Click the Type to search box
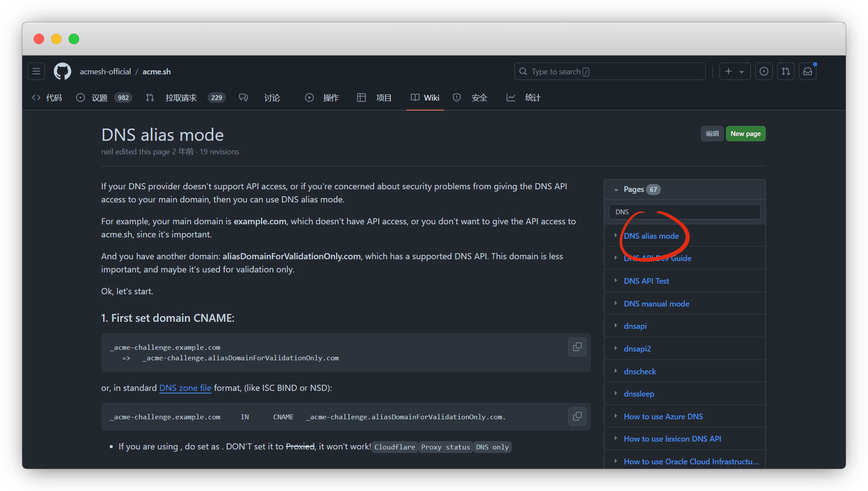This screenshot has width=868, height=491. point(610,72)
